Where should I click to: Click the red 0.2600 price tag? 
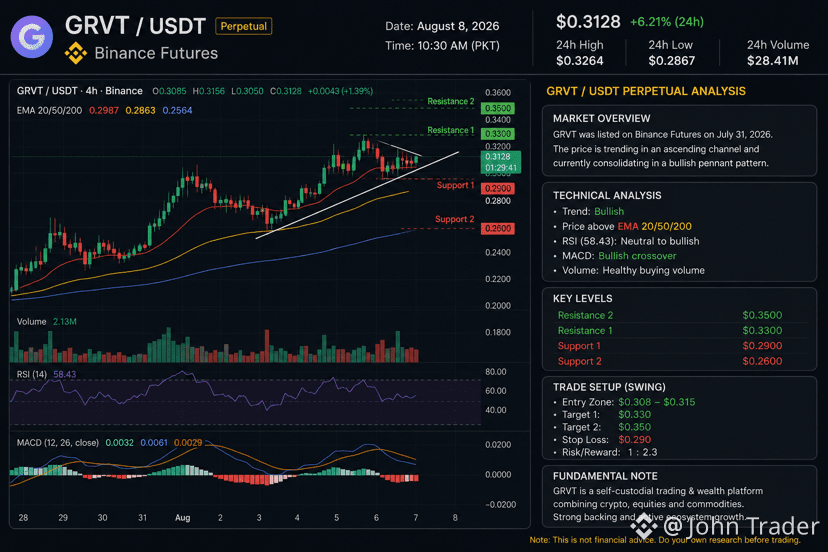tap(497, 229)
